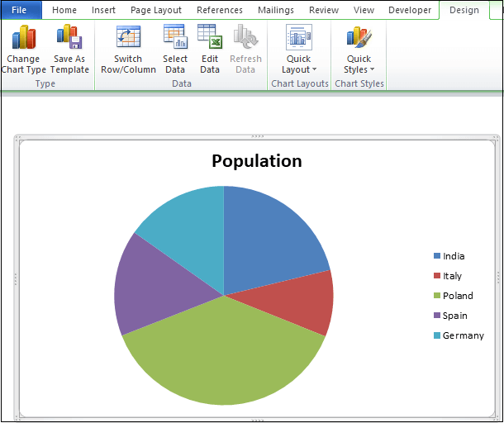The width and height of the screenshot is (504, 423).
Task: Open the File tab
Action: coord(20,10)
